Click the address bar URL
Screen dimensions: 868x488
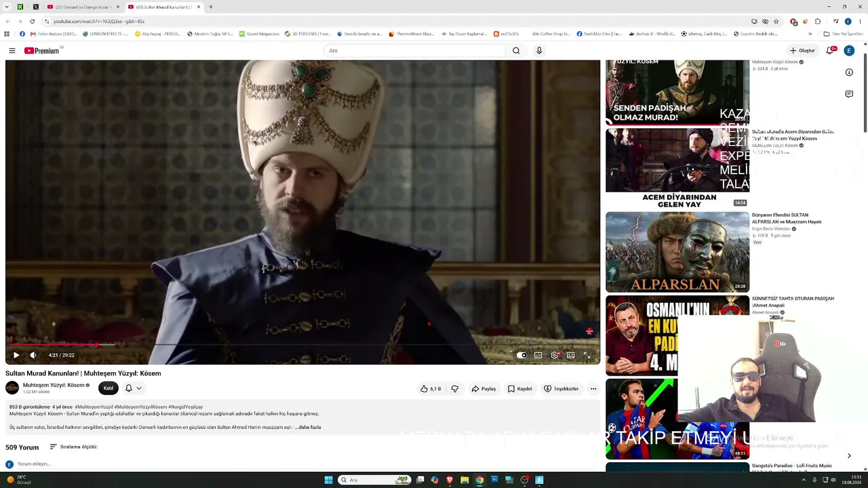[99, 22]
